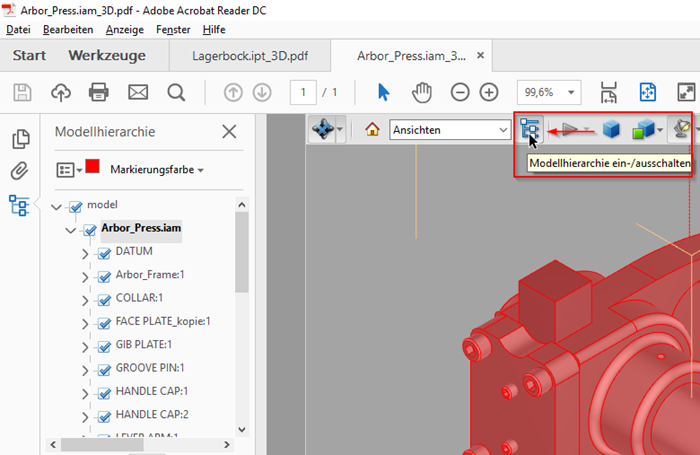Switch to Lagerbock.ipt_3D.pdf tab
Viewport: 700px width, 455px height.
[250, 56]
